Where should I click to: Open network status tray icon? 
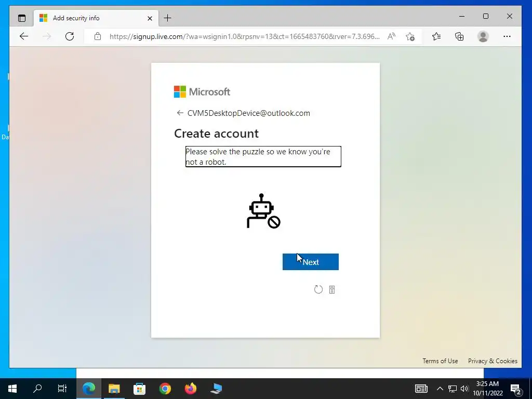tap(453, 389)
